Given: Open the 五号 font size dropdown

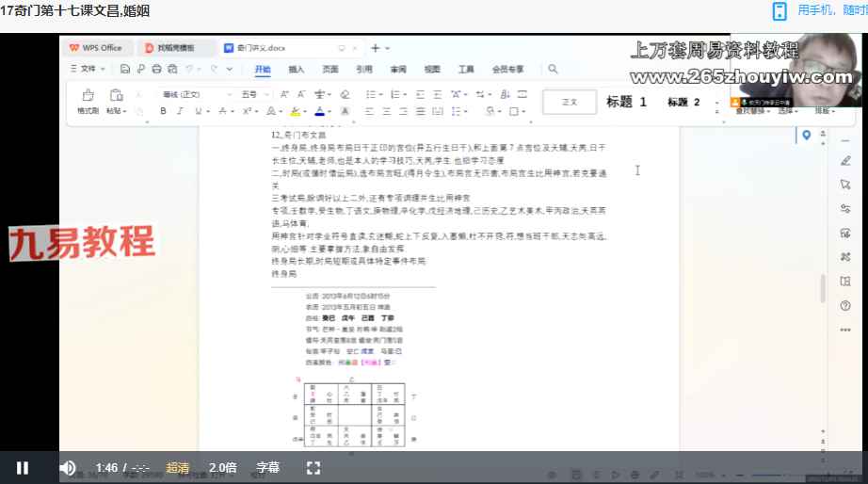Looking at the screenshot, I should (250, 94).
